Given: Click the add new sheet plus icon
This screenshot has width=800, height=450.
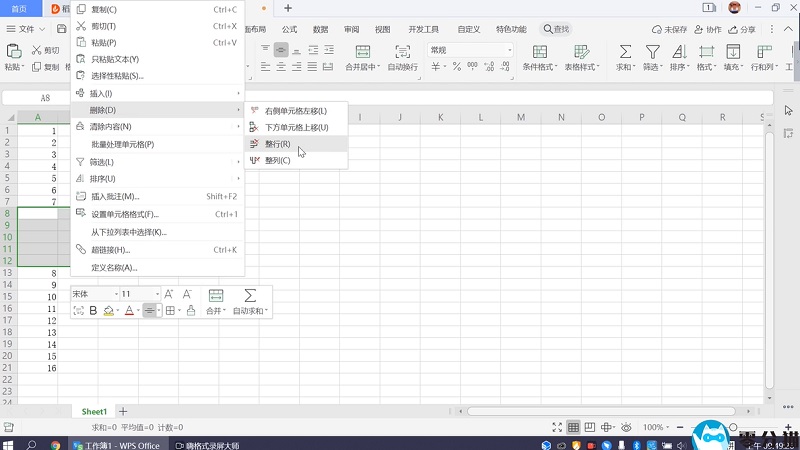Looking at the screenshot, I should point(123,412).
